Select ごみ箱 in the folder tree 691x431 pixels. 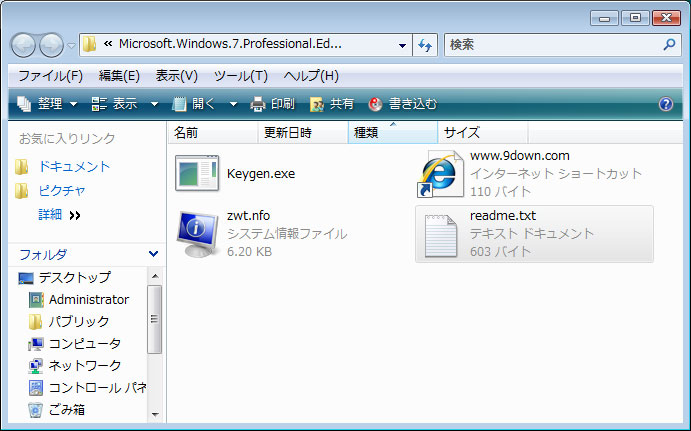pyautogui.click(x=67, y=409)
